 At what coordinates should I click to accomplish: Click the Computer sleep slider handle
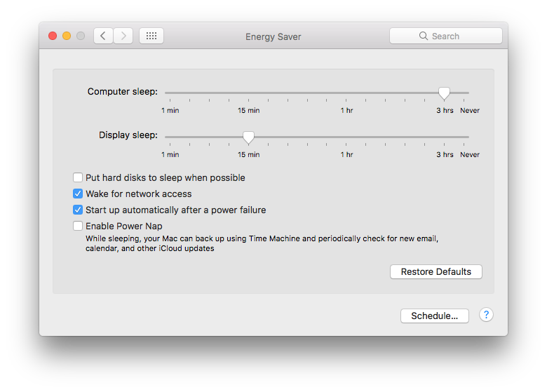(444, 93)
